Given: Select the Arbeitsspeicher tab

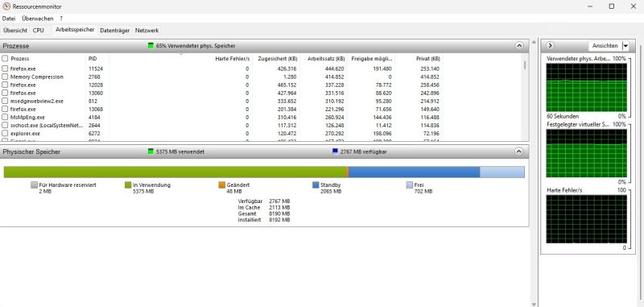Looking at the screenshot, I should pyautogui.click(x=75, y=30).
